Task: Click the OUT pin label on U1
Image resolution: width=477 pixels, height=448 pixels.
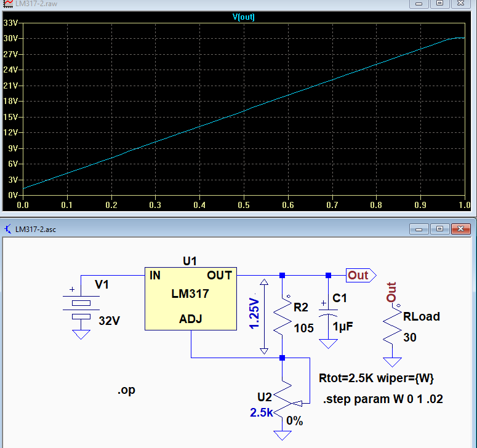Action: 219,275
